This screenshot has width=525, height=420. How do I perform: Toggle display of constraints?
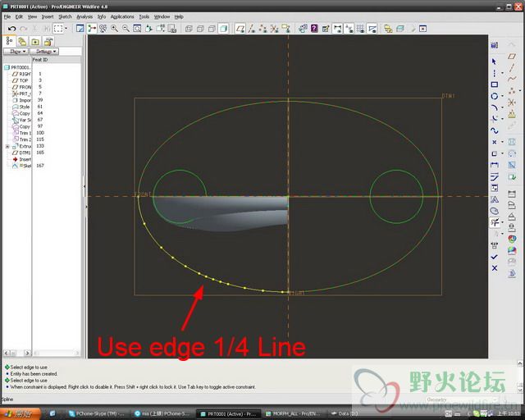tap(349, 29)
